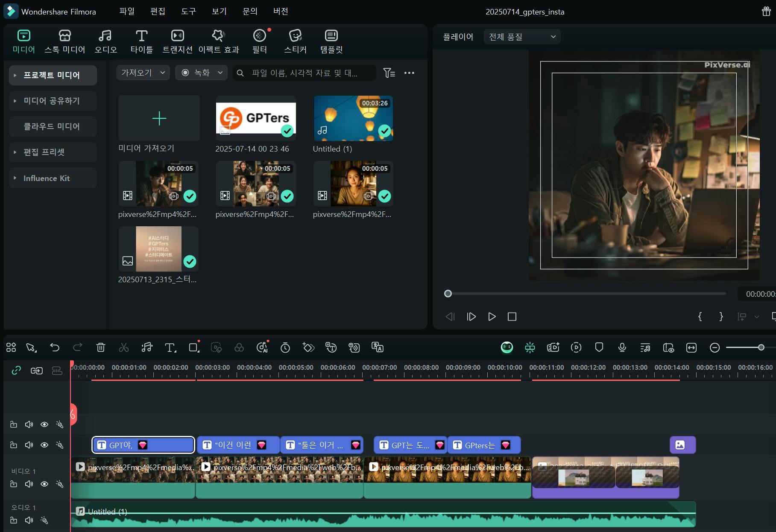Click the voiceover microphone icon
This screenshot has height=532, width=776.
click(622, 348)
